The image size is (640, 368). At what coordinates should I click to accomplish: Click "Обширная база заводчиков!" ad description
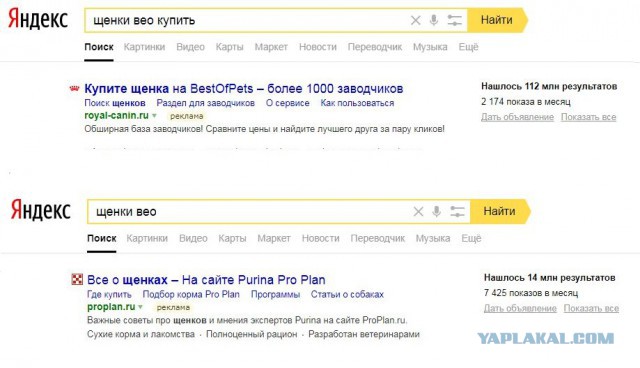tap(264, 129)
